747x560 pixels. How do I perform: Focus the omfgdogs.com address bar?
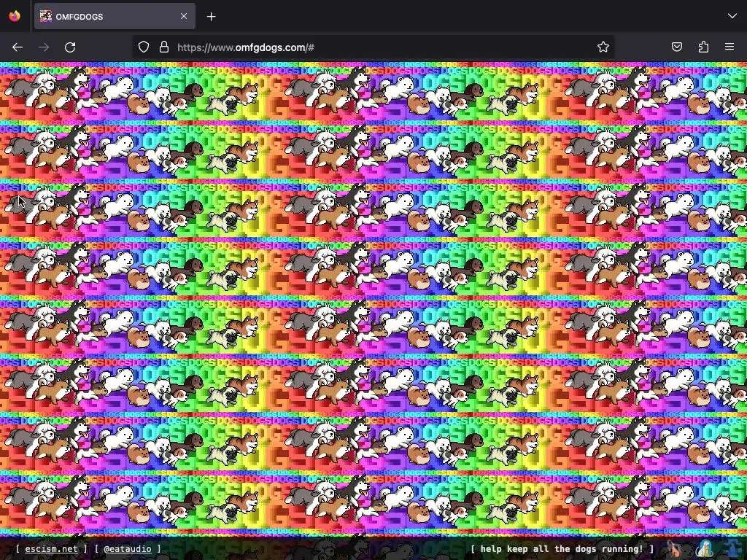coord(373,47)
